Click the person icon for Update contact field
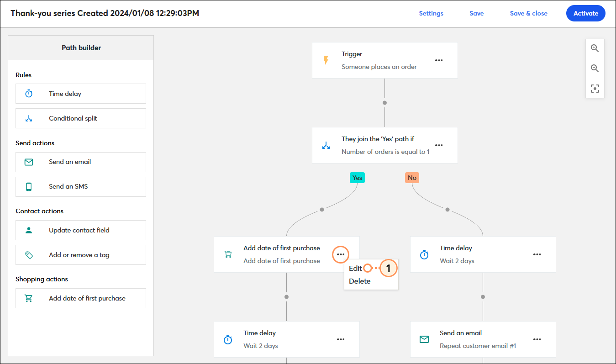This screenshot has width=616, height=364. click(29, 230)
